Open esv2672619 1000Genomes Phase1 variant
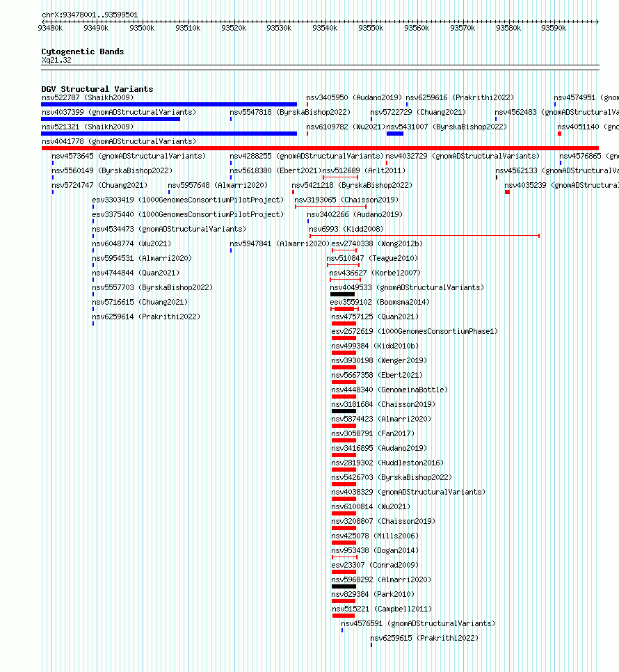This screenshot has height=672, width=619. pyautogui.click(x=415, y=331)
